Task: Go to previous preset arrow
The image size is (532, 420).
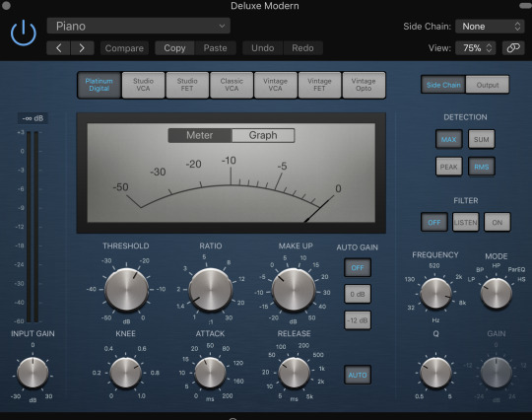Action: coord(58,48)
